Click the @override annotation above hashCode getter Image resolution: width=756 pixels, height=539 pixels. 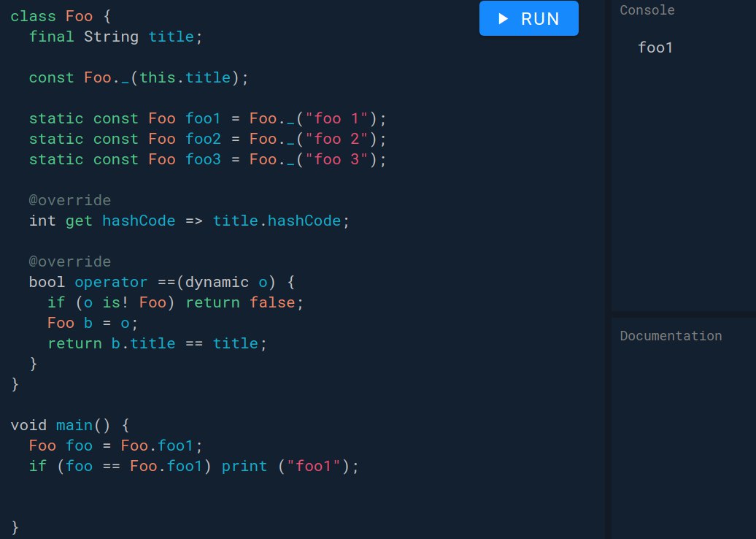[x=70, y=200]
